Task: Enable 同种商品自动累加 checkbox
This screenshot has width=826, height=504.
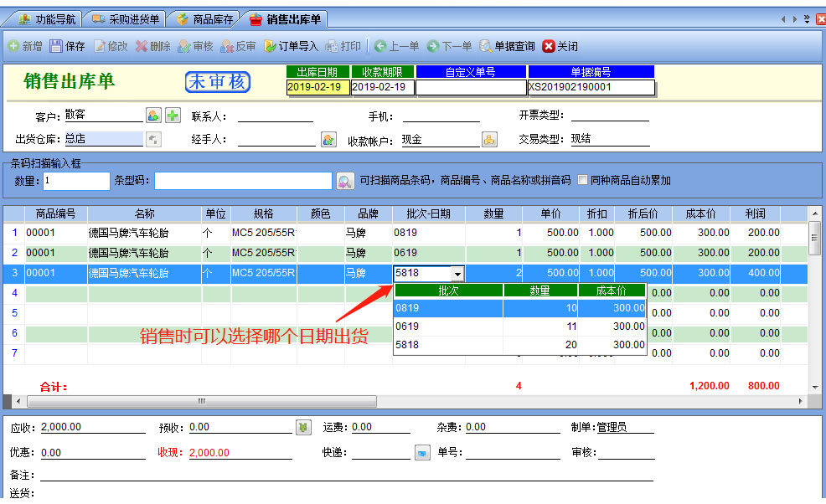Action: [x=582, y=180]
